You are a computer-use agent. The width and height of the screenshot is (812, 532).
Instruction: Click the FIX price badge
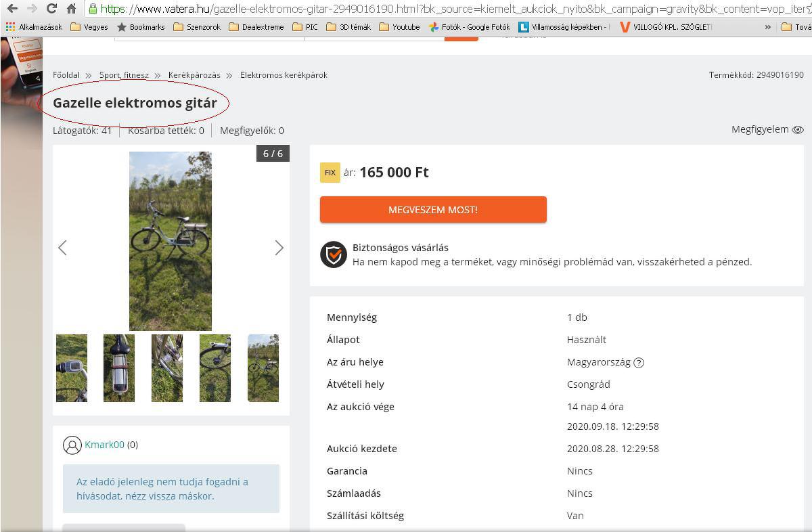[x=330, y=173]
